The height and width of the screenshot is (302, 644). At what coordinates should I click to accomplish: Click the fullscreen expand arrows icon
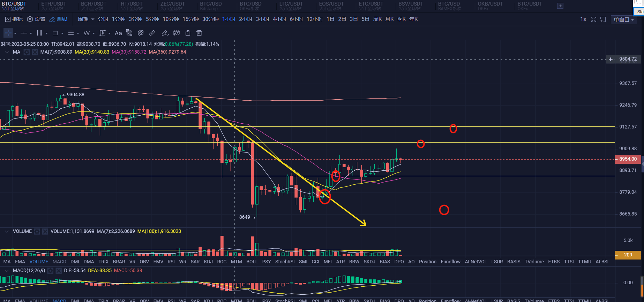click(x=593, y=20)
